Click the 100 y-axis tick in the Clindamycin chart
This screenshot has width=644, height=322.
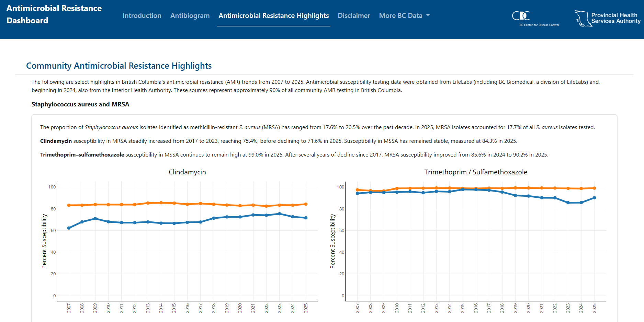tap(52, 187)
